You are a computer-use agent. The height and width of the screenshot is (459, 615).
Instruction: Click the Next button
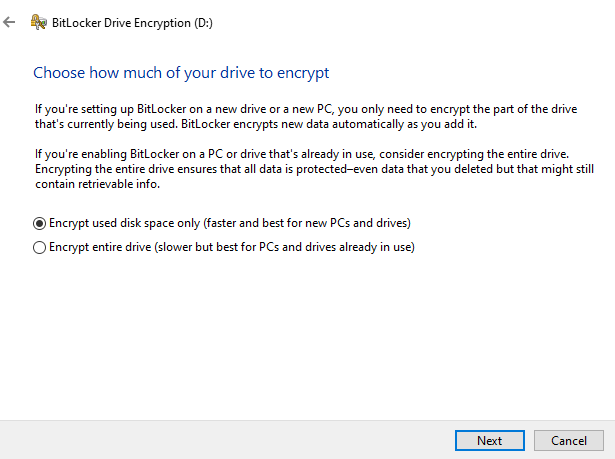489,440
